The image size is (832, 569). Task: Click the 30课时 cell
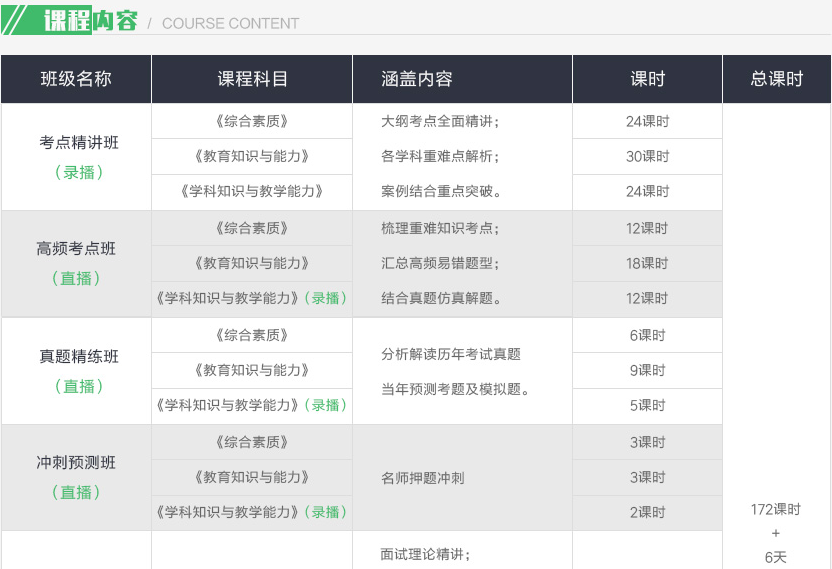pos(647,157)
